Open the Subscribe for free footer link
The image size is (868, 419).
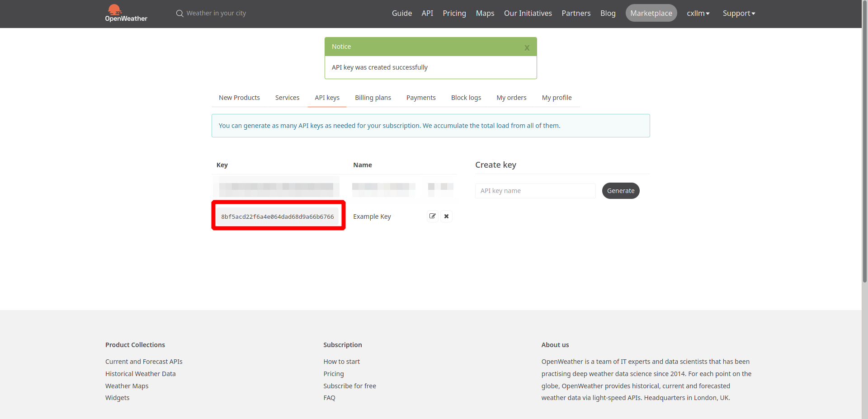pos(349,386)
